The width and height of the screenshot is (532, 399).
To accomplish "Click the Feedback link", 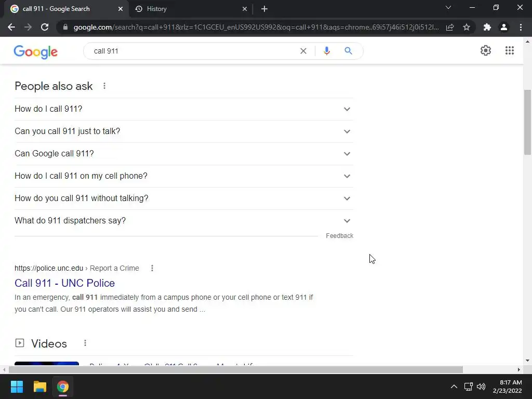I will (340, 236).
